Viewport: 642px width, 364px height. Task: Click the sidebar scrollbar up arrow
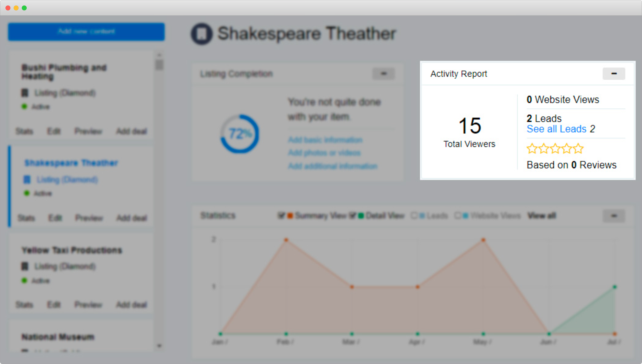[x=159, y=55]
